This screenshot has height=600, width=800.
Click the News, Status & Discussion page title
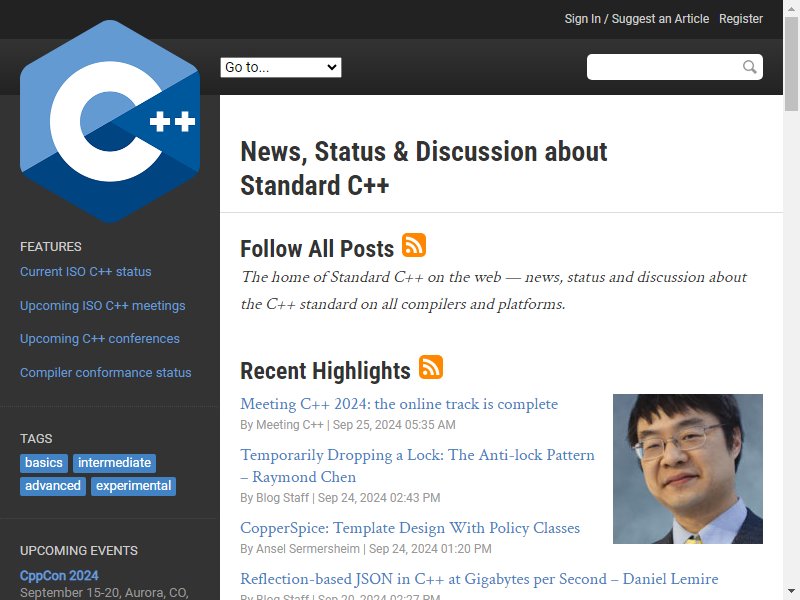coord(424,168)
